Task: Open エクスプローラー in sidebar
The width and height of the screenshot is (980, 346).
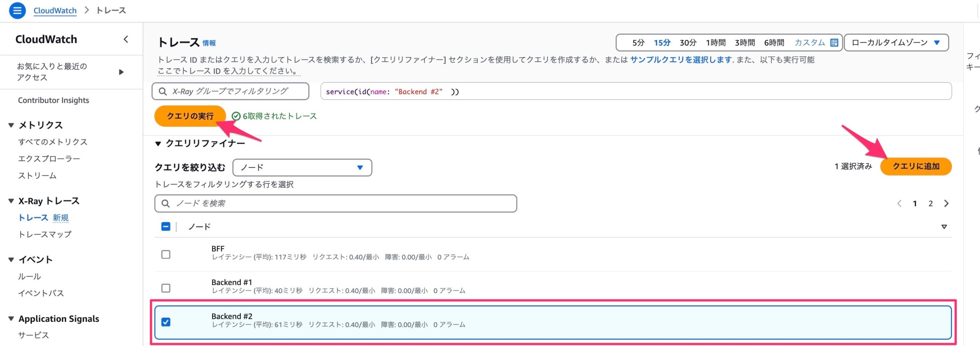Action: click(49, 159)
